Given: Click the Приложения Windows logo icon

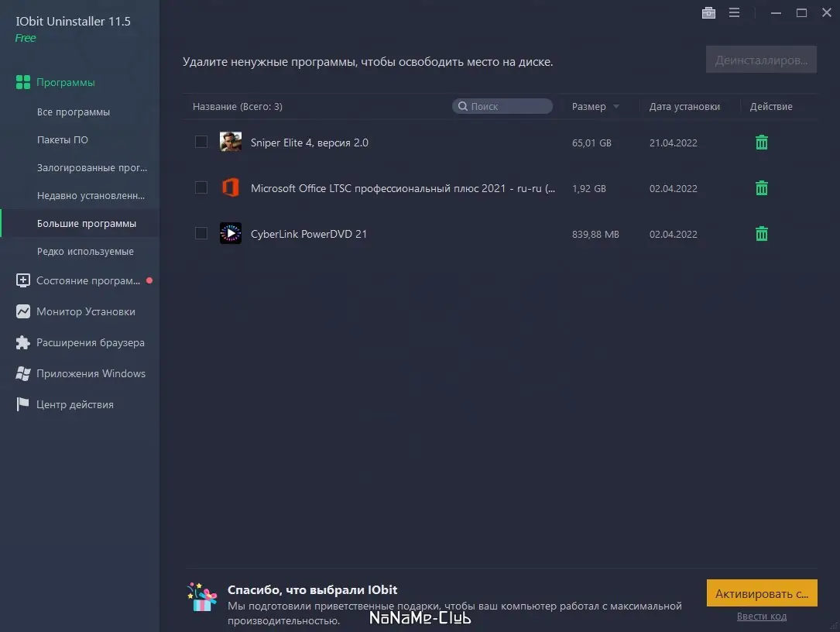Looking at the screenshot, I should click(23, 373).
